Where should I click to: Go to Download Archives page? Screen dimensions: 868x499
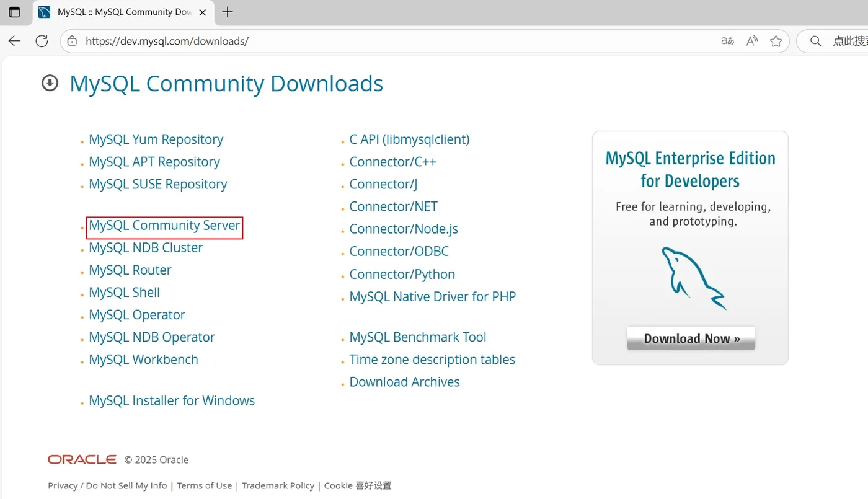[405, 382]
